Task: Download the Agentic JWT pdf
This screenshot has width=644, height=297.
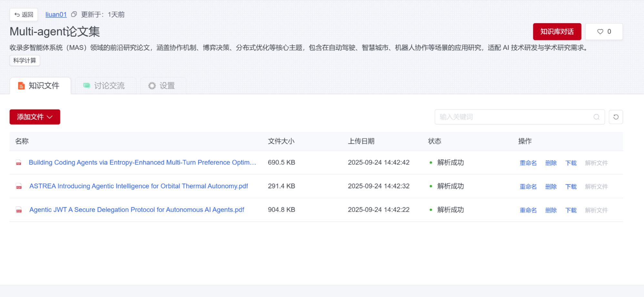Action: 571,210
